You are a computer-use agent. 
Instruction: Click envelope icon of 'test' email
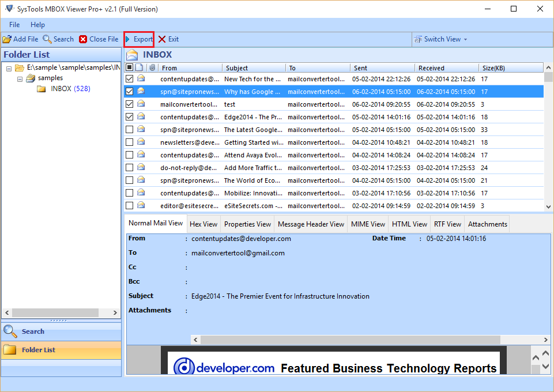pyautogui.click(x=141, y=103)
